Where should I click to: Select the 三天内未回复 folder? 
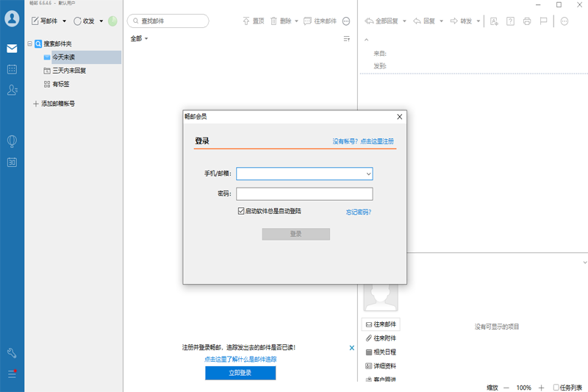point(69,71)
